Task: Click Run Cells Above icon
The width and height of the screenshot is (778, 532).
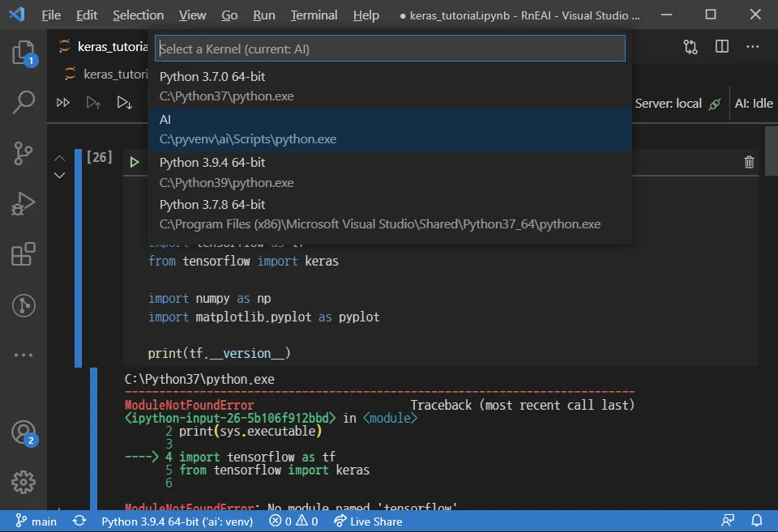Action: tap(93, 103)
